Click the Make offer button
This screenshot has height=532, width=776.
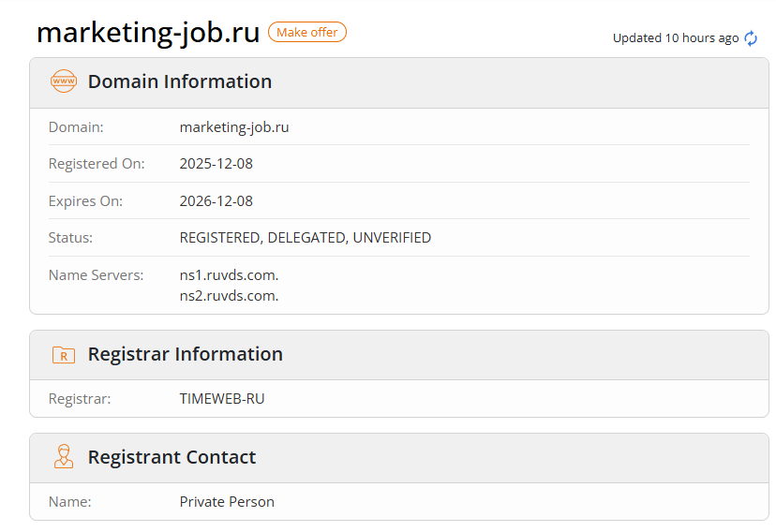pyautogui.click(x=306, y=32)
